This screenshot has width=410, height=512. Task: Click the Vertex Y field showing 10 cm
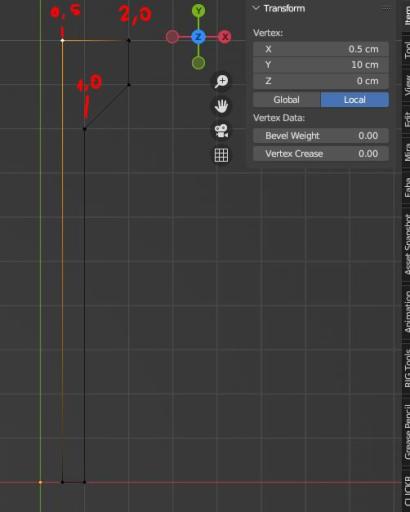(x=321, y=65)
